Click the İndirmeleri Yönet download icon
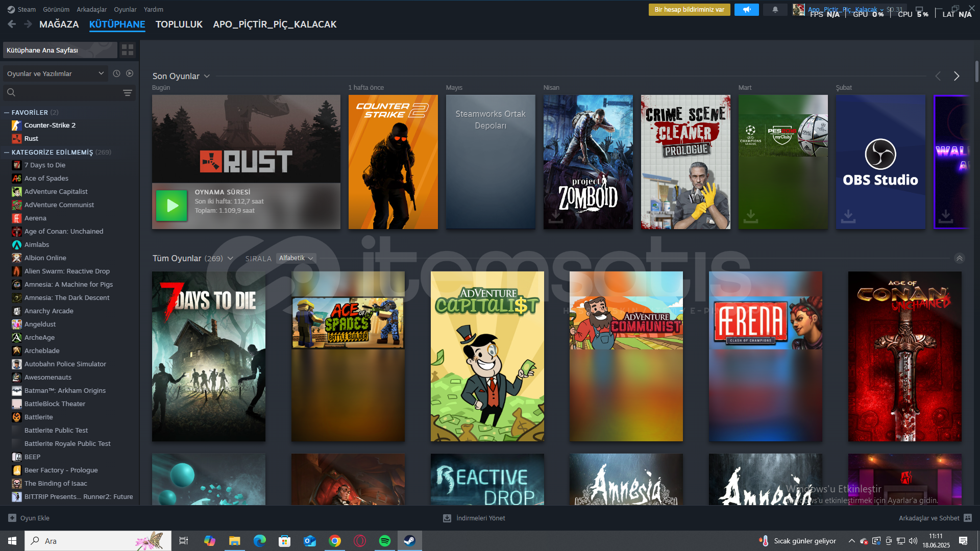This screenshot has width=980, height=551. click(447, 518)
